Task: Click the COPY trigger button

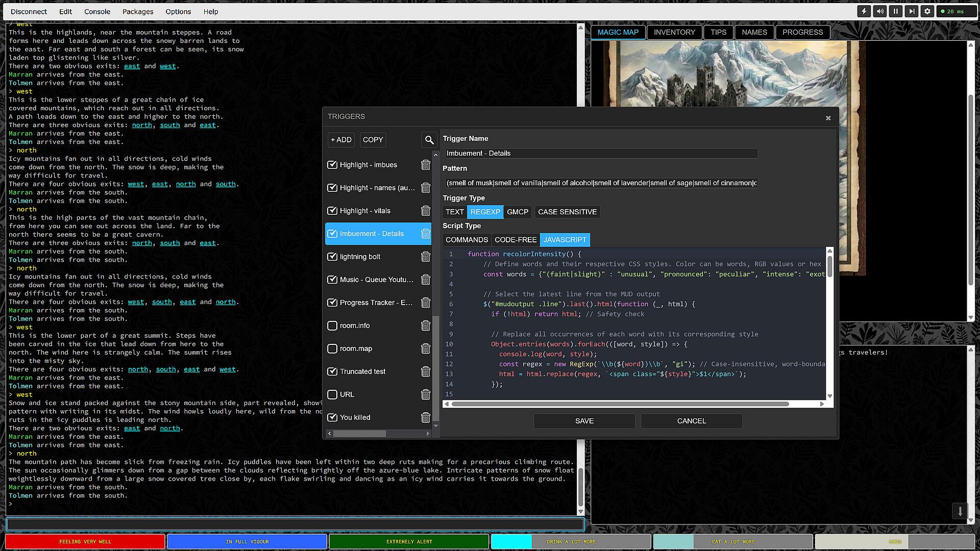Action: pyautogui.click(x=373, y=140)
